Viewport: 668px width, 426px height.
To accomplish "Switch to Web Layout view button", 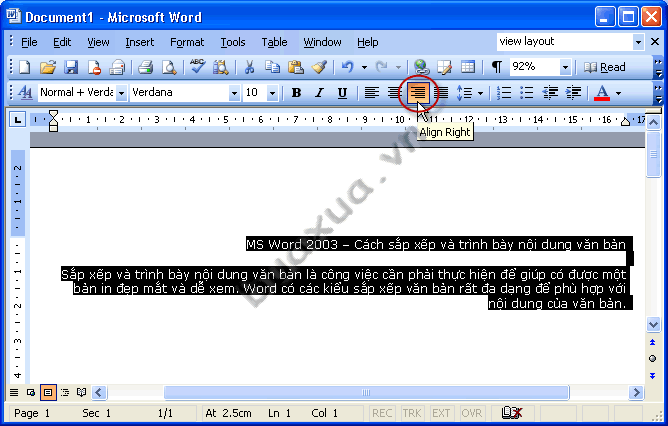I will click(x=31, y=392).
